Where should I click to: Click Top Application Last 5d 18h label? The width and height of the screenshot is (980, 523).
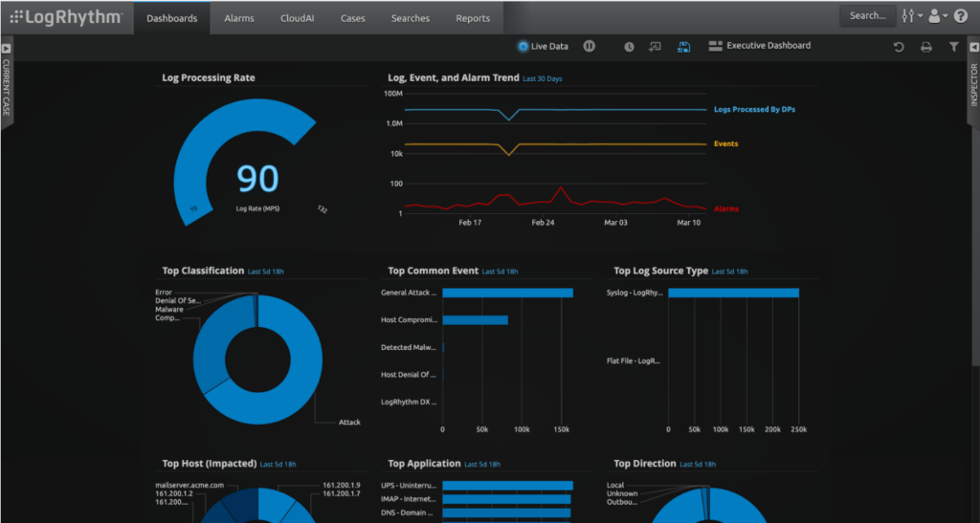(482, 465)
